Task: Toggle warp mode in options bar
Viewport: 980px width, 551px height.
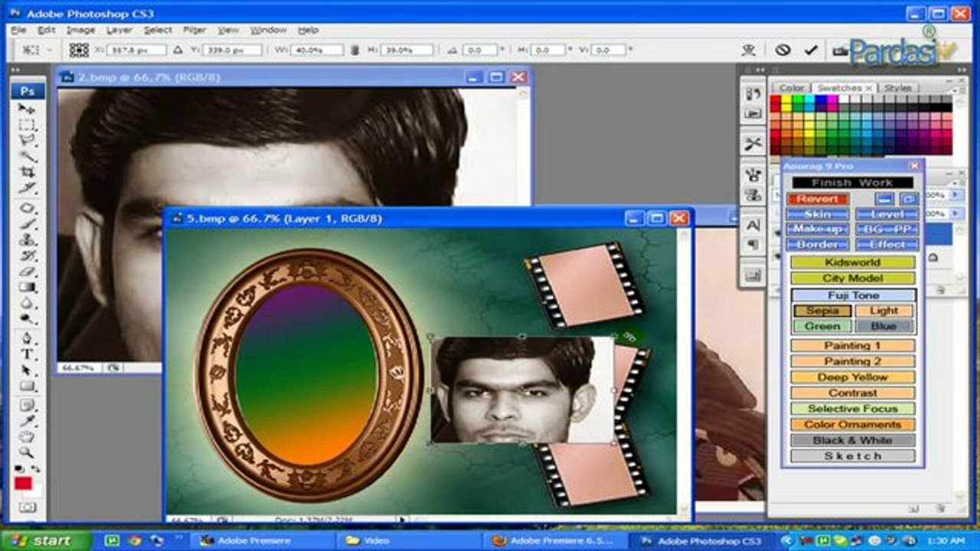Action: pyautogui.click(x=749, y=50)
